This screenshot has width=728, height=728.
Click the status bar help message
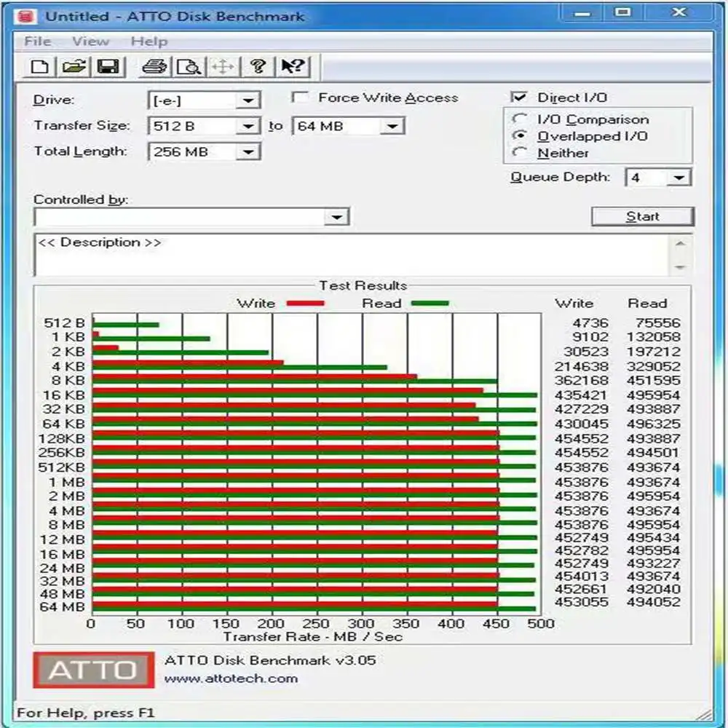[x=85, y=713]
